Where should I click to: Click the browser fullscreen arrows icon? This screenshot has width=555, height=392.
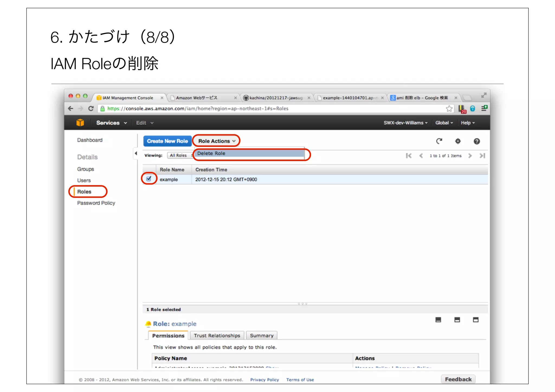(484, 95)
